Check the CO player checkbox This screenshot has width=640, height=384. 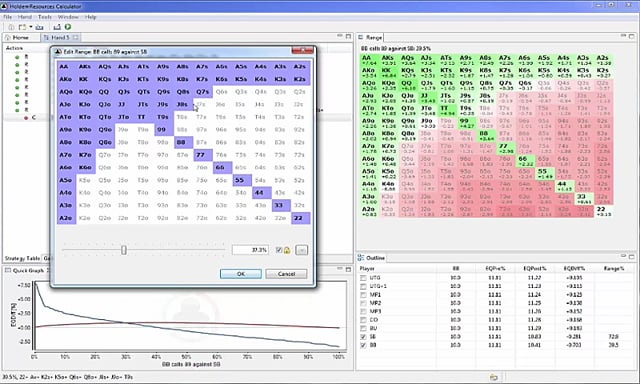click(363, 320)
